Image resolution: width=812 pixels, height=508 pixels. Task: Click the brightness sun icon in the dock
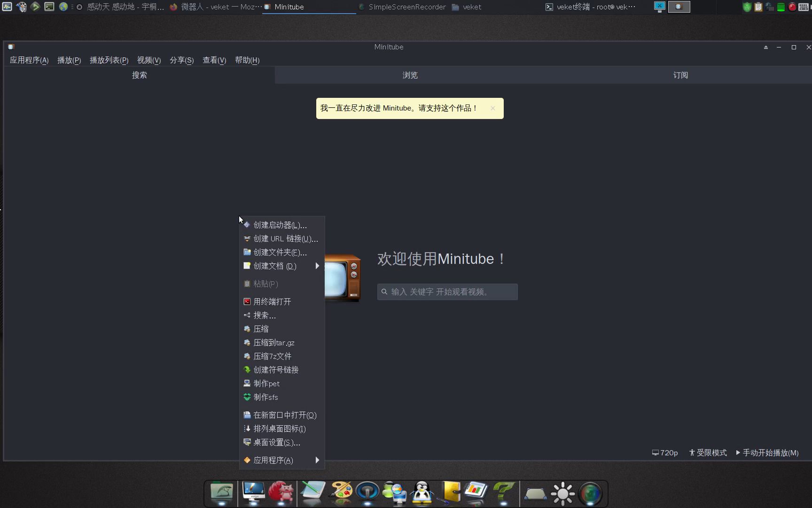[x=563, y=493]
